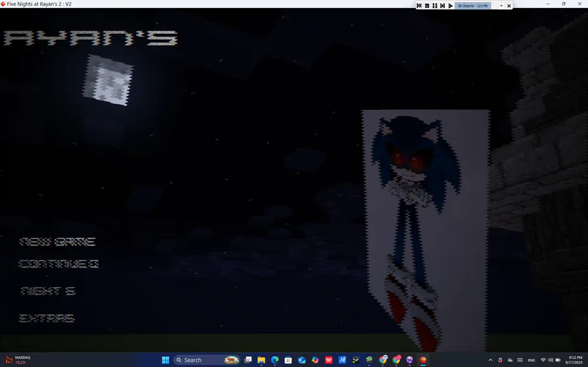Click the play button in debugger toolbar

pyautogui.click(x=450, y=6)
